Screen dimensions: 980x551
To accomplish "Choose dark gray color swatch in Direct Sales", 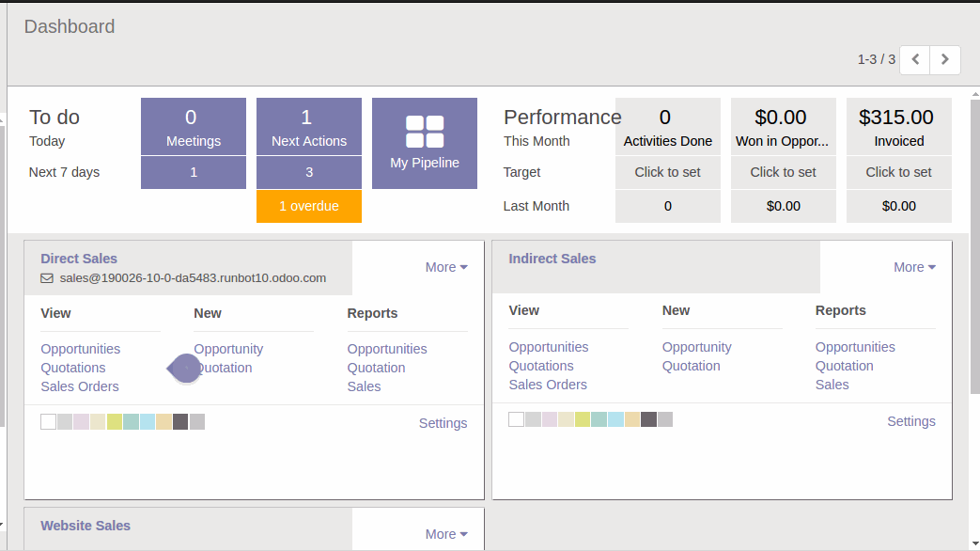I will [180, 421].
